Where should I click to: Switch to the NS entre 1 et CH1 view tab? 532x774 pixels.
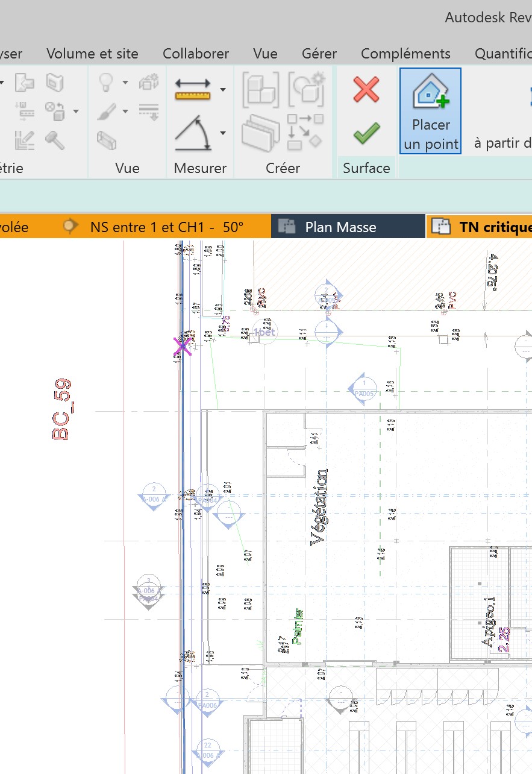click(166, 227)
